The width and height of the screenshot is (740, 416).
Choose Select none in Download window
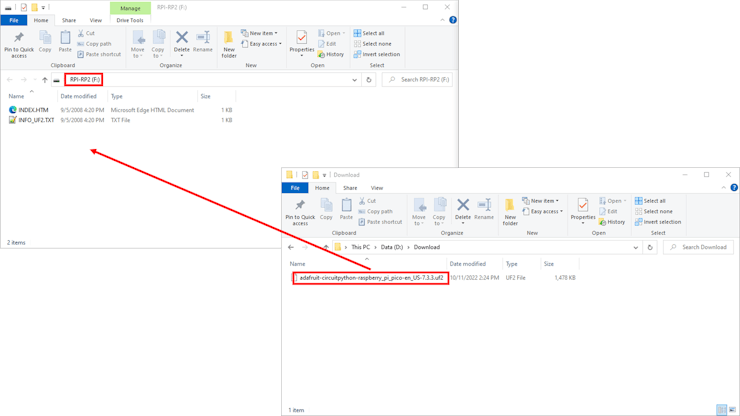[653, 211]
